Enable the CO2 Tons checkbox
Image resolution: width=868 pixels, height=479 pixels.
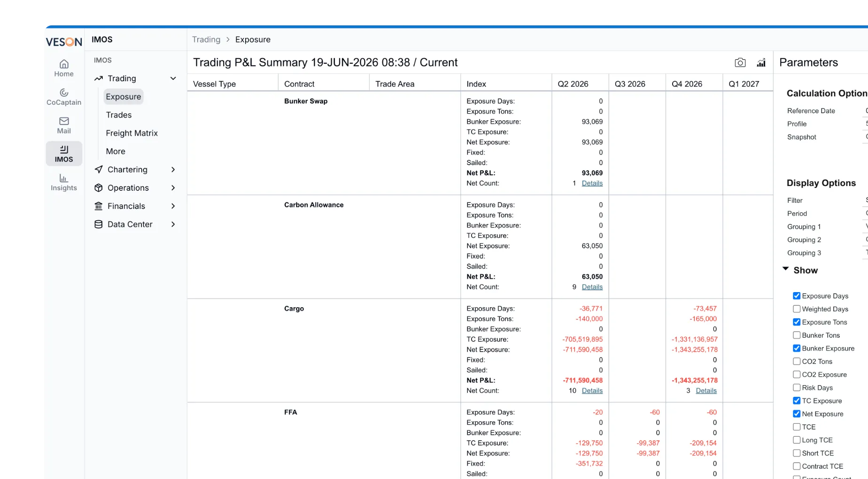(x=797, y=362)
